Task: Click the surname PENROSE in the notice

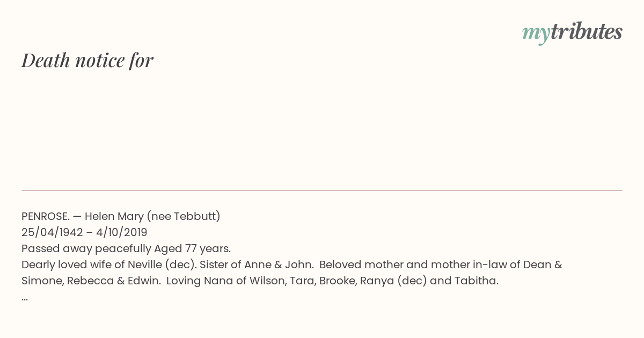Action: (46, 216)
